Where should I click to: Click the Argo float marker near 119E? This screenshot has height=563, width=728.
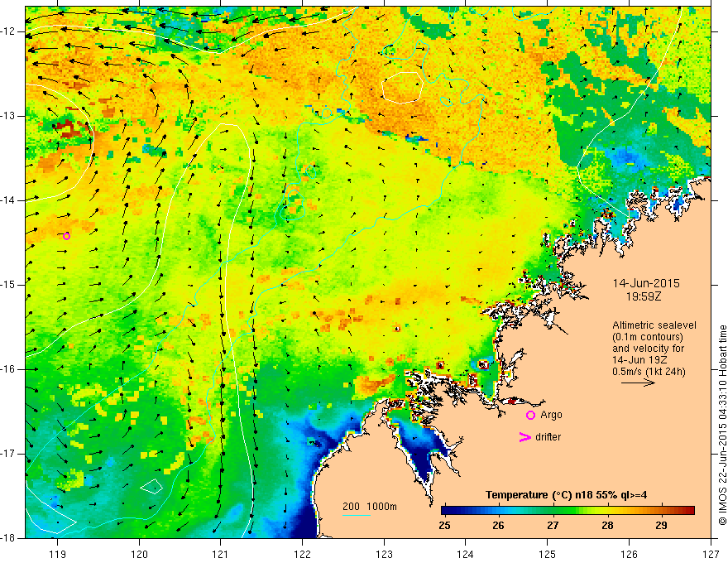[x=66, y=237]
